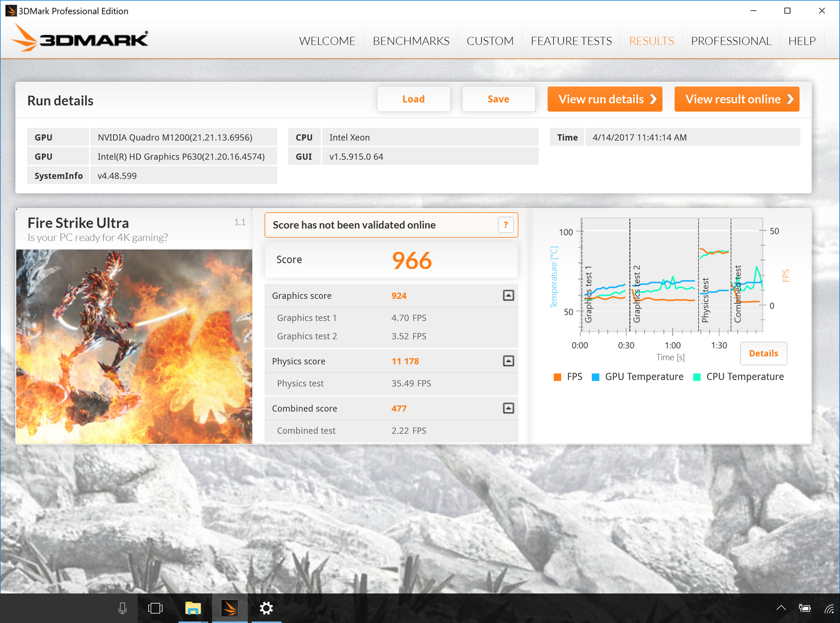Open the Help tab
This screenshot has width=840, height=623.
tap(802, 41)
